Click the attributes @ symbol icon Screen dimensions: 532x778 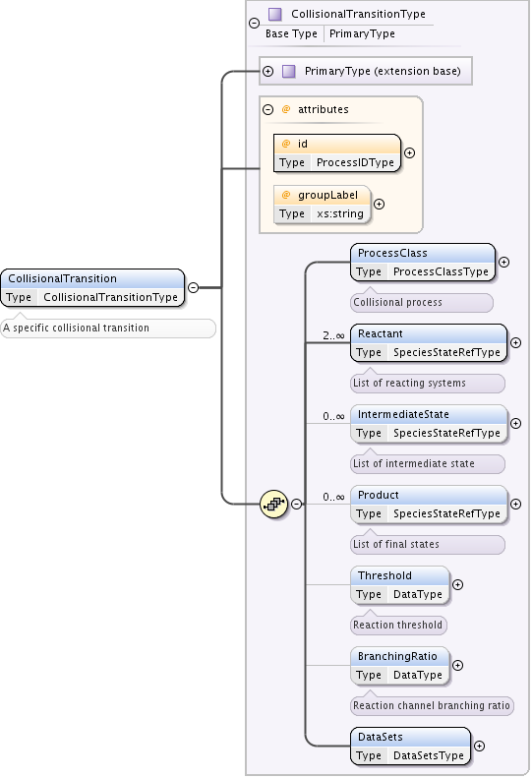(286, 109)
